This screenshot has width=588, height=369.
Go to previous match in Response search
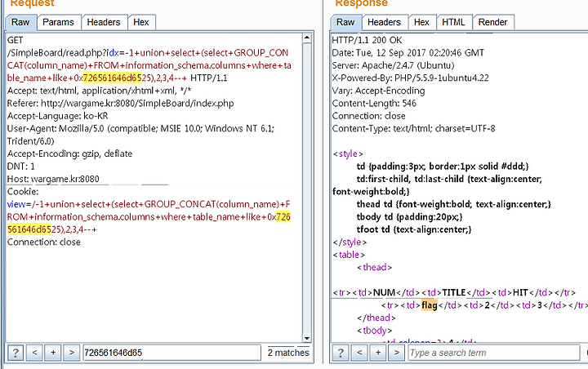pyautogui.click(x=359, y=353)
